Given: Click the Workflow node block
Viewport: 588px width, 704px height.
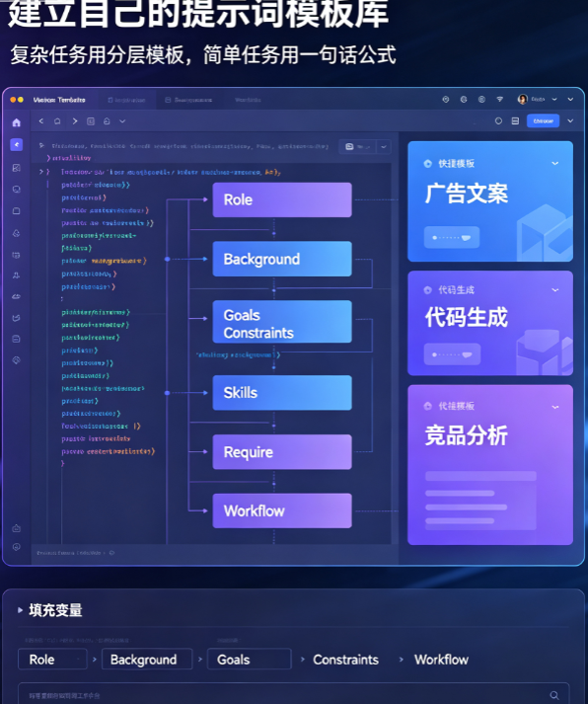Looking at the screenshot, I should 282,510.
